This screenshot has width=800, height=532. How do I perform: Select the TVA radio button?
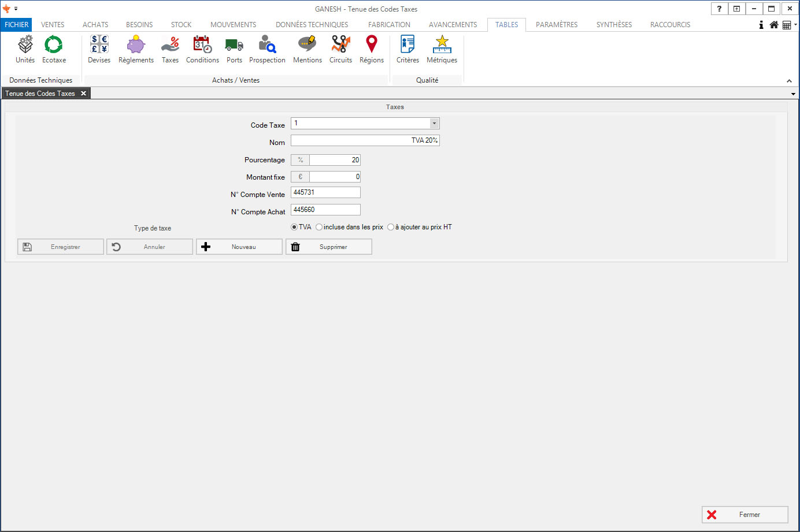coord(294,227)
